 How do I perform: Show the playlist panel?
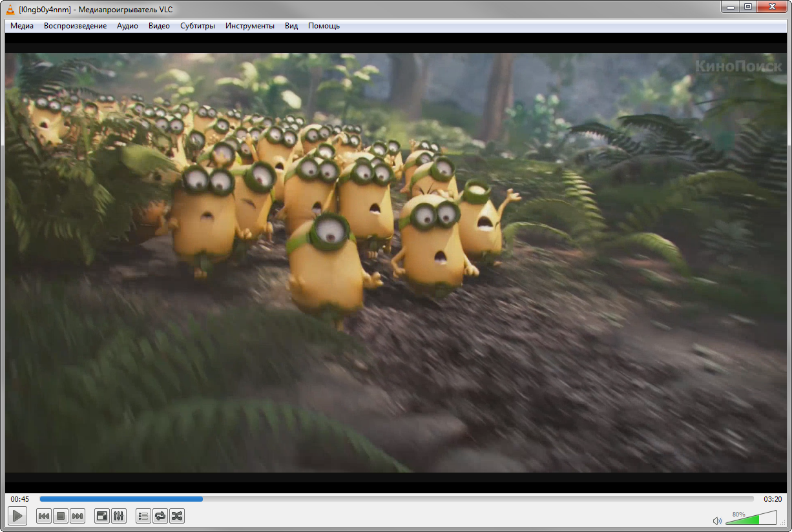[x=143, y=516]
